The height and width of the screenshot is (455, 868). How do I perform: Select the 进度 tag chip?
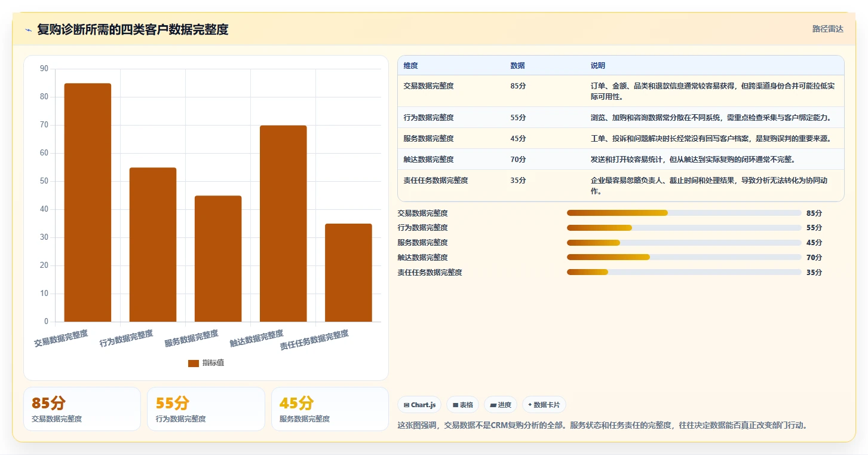coord(501,405)
